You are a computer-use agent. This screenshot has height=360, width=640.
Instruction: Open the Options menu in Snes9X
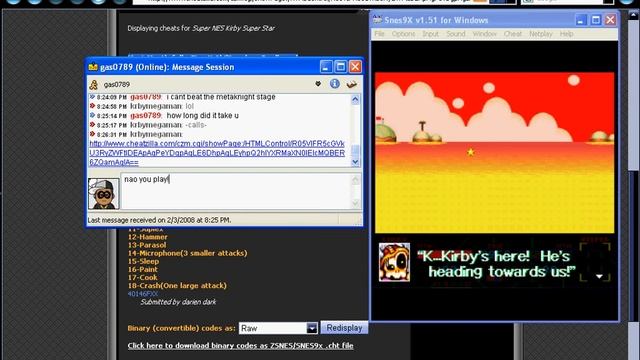point(403,34)
